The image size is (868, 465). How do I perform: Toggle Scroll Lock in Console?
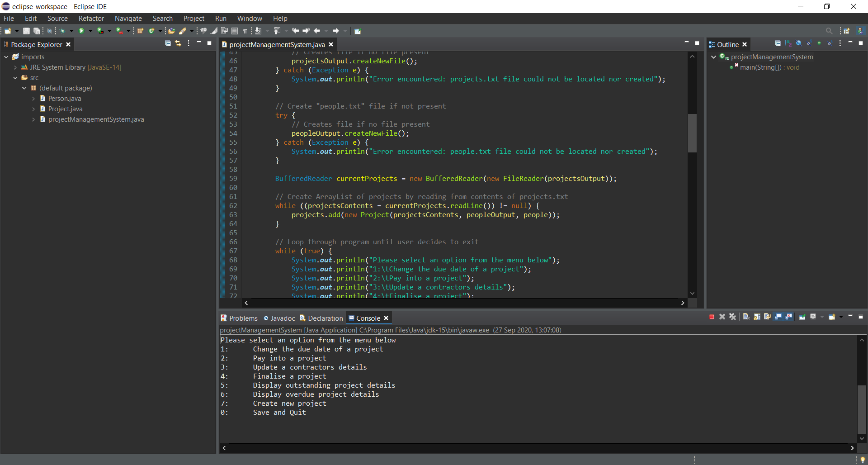click(757, 317)
